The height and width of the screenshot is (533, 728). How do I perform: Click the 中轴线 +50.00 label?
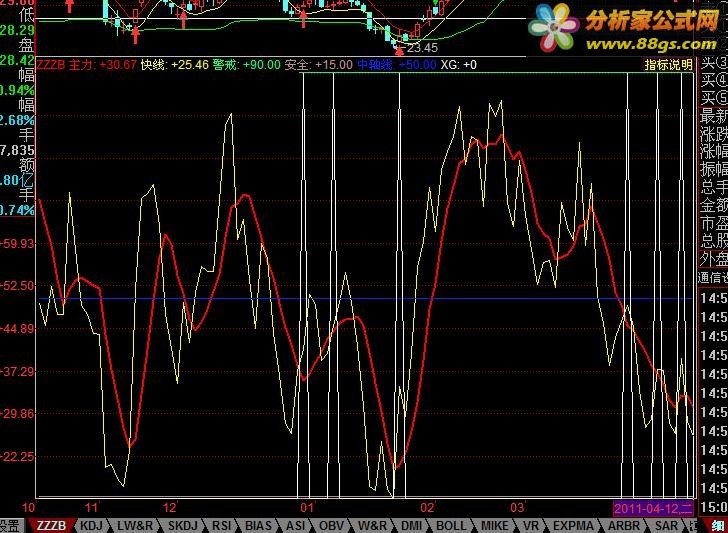[x=396, y=65]
